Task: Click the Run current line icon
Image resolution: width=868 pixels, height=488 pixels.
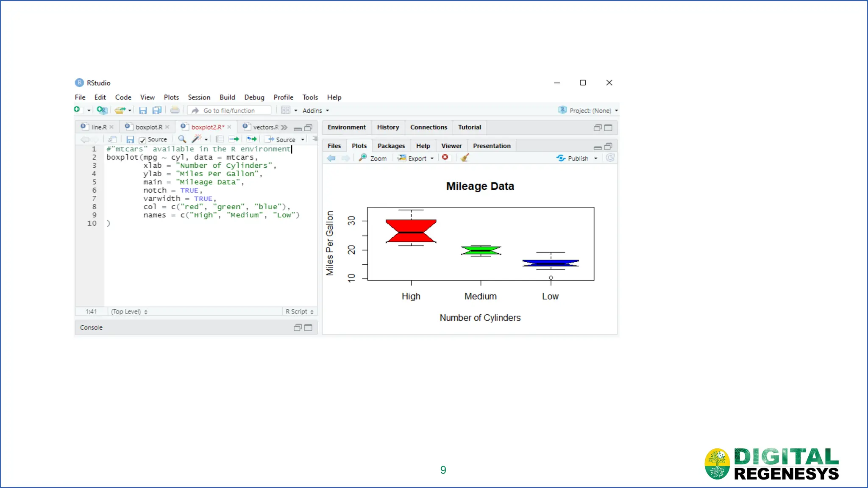Action: pyautogui.click(x=234, y=139)
